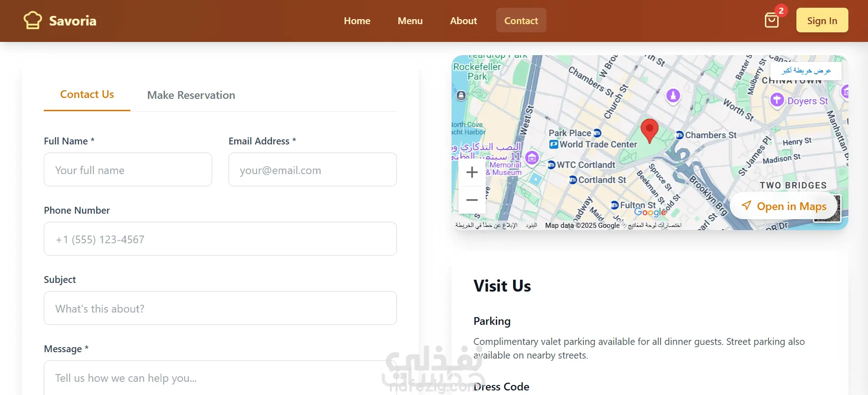Click the 'Dress Code' subheading

click(x=501, y=387)
